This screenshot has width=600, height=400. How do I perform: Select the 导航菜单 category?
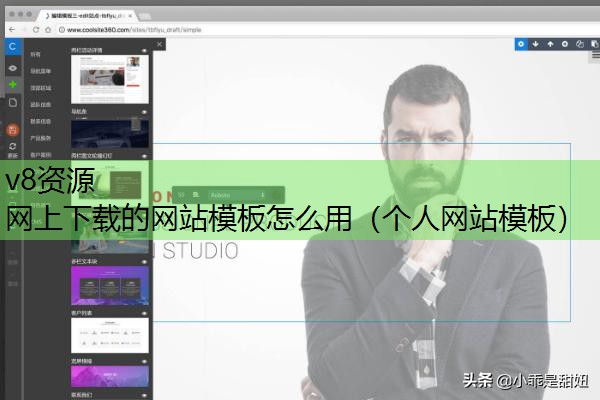41,71
